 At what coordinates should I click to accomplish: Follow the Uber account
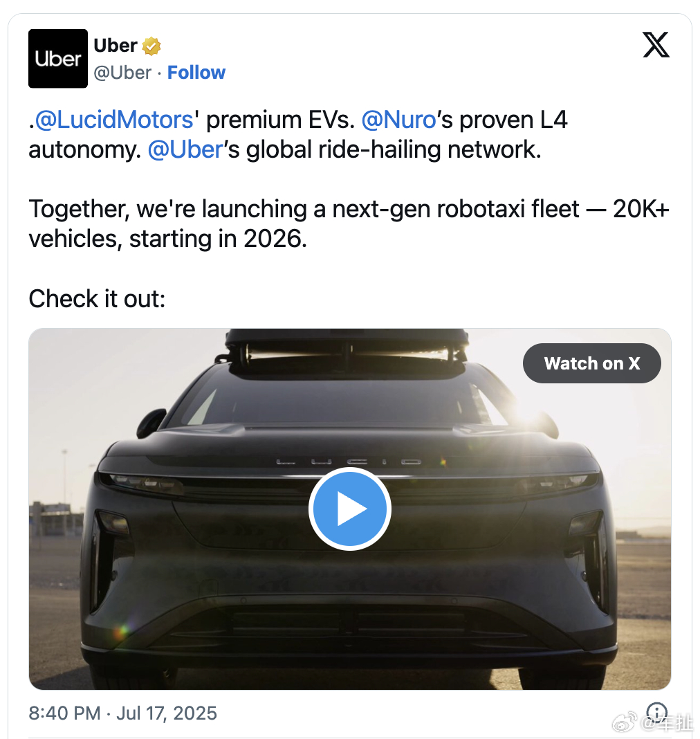(196, 73)
